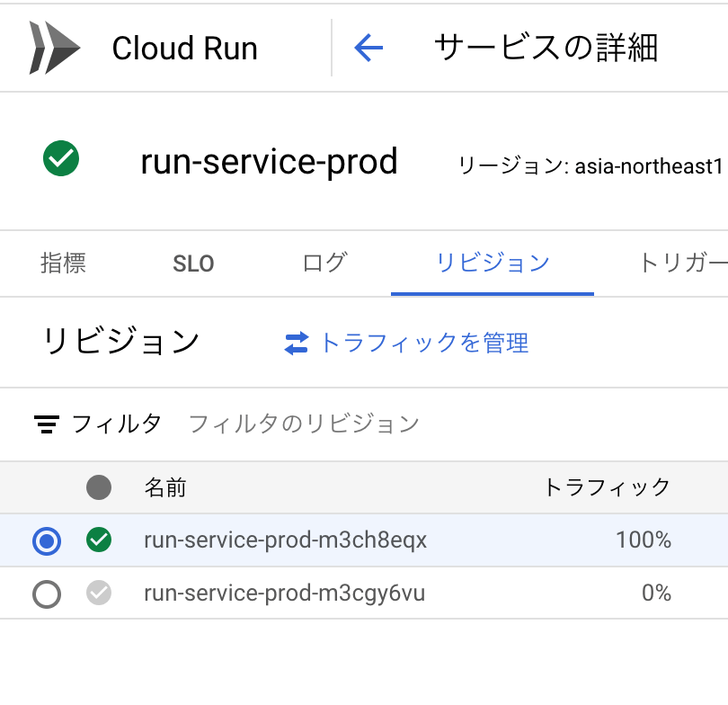Click the filter lines icon
Image resolution: width=728 pixels, height=705 pixels.
47,424
